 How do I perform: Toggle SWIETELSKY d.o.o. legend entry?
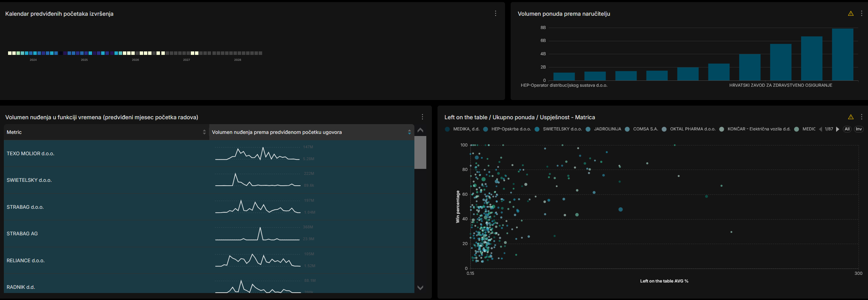click(x=562, y=129)
